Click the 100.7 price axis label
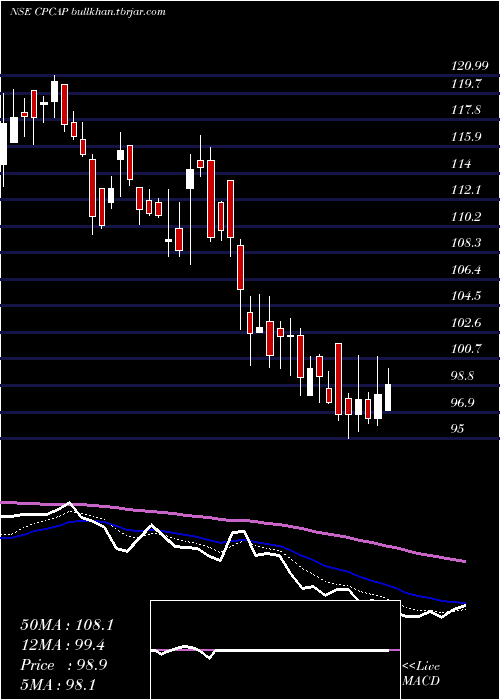This screenshot has width=500, height=700. [466, 349]
